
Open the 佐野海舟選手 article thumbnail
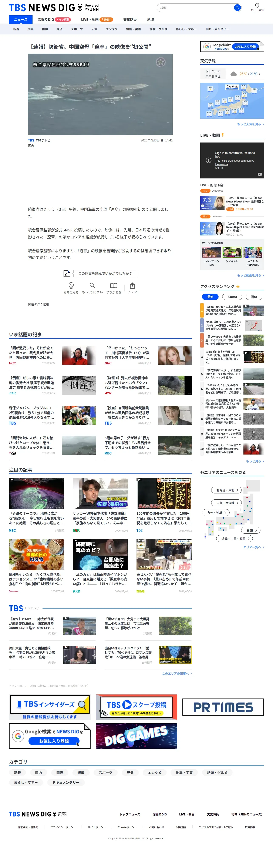(x=100, y=494)
